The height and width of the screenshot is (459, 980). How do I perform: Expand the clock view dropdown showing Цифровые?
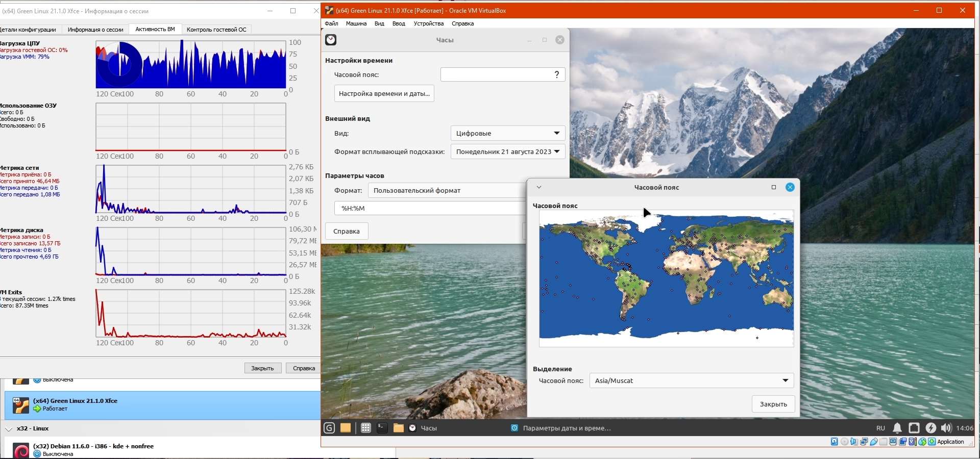507,133
